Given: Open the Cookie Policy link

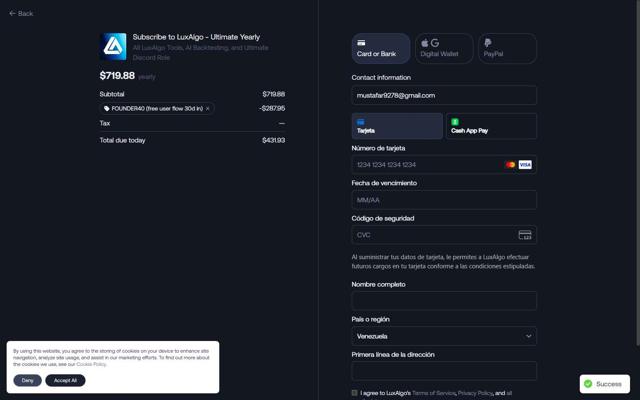Looking at the screenshot, I should click(91, 364).
